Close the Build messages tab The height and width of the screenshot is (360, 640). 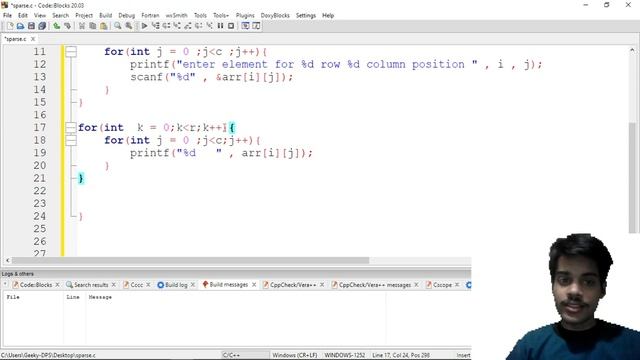tap(254, 284)
